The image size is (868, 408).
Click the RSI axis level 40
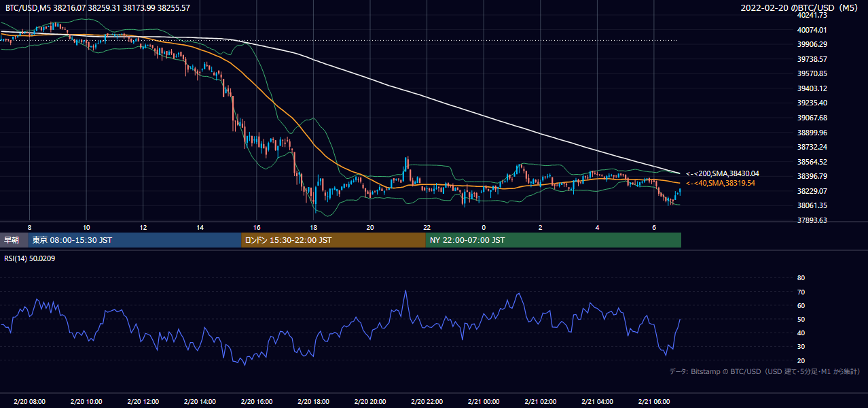pos(801,333)
